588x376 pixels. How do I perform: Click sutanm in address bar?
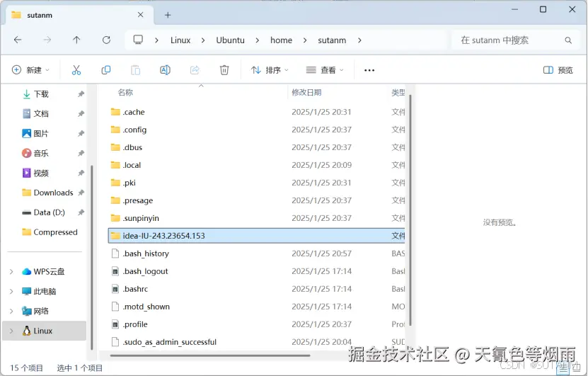tap(332, 40)
